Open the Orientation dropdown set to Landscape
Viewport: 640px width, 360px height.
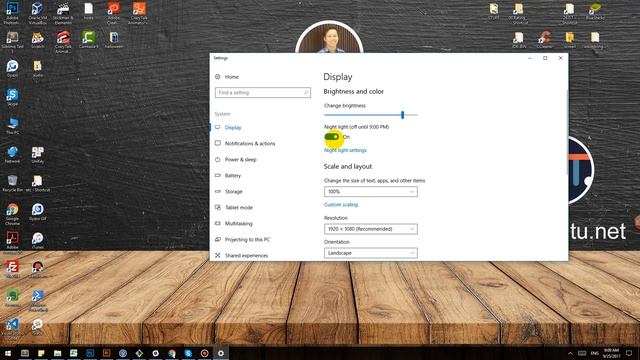371,253
